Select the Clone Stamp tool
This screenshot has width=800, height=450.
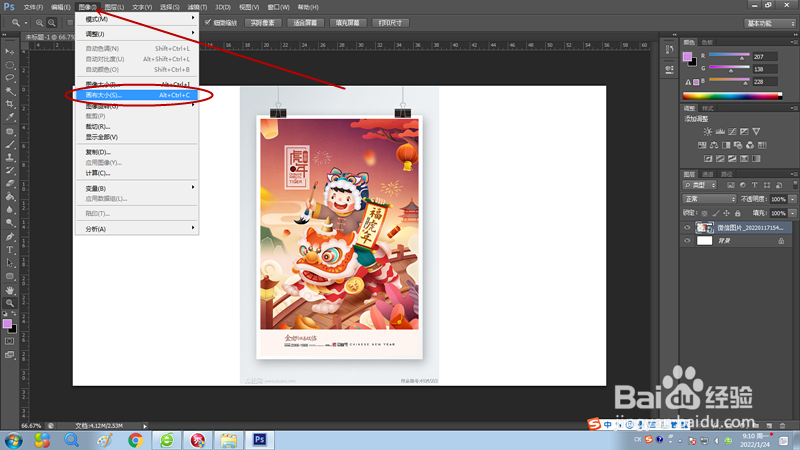pyautogui.click(x=10, y=158)
